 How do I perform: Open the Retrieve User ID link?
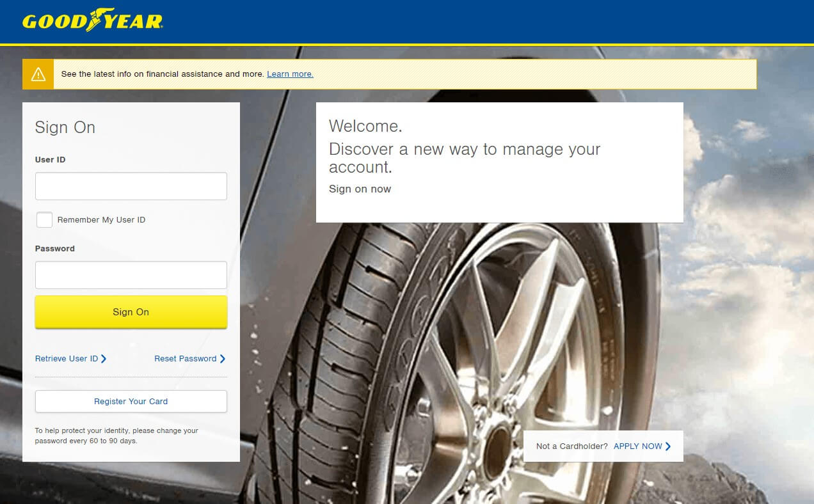(x=67, y=359)
